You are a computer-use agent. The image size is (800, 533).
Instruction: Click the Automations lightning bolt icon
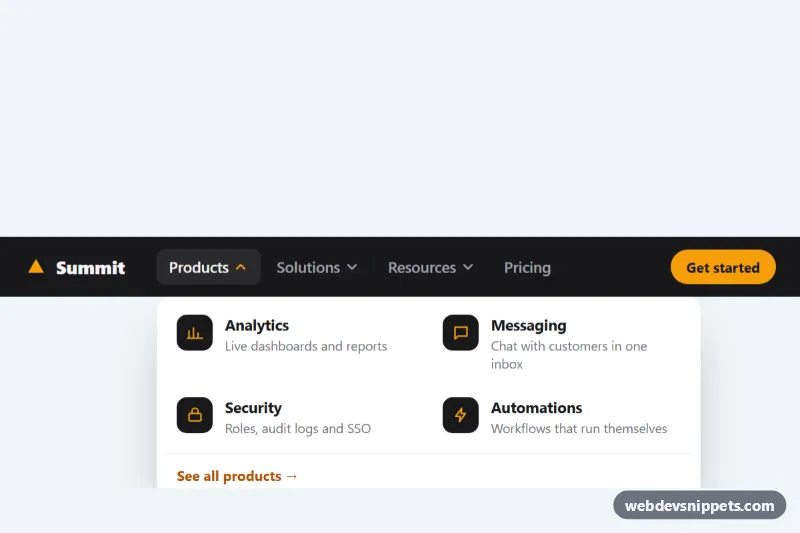[461, 415]
